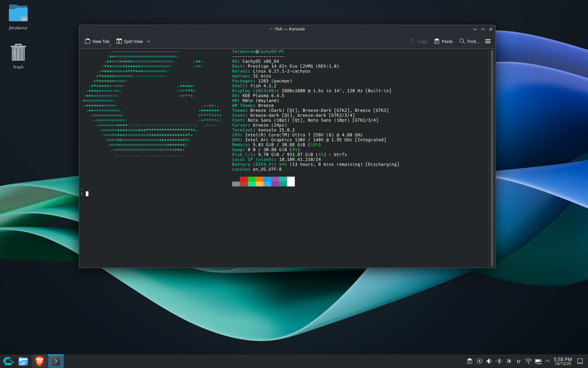Open the brightness and color tray icon
The width and height of the screenshot is (588, 368).
[x=509, y=361]
